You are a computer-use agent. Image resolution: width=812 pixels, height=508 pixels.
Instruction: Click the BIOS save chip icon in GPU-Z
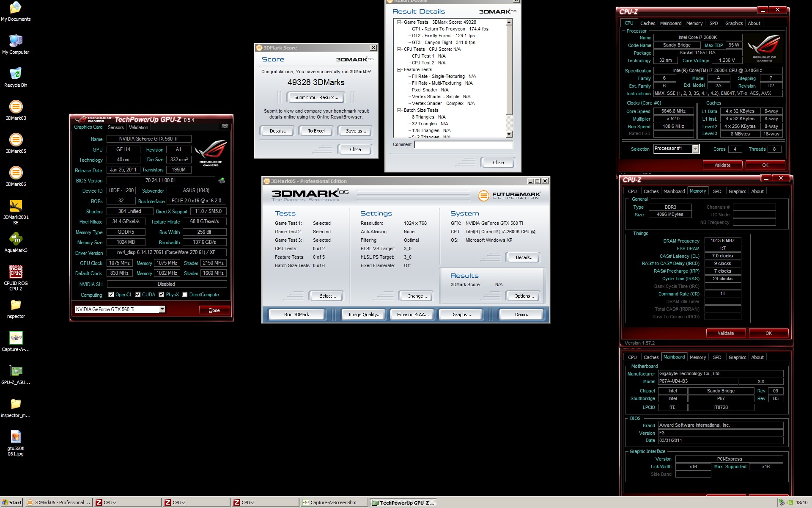(x=222, y=181)
